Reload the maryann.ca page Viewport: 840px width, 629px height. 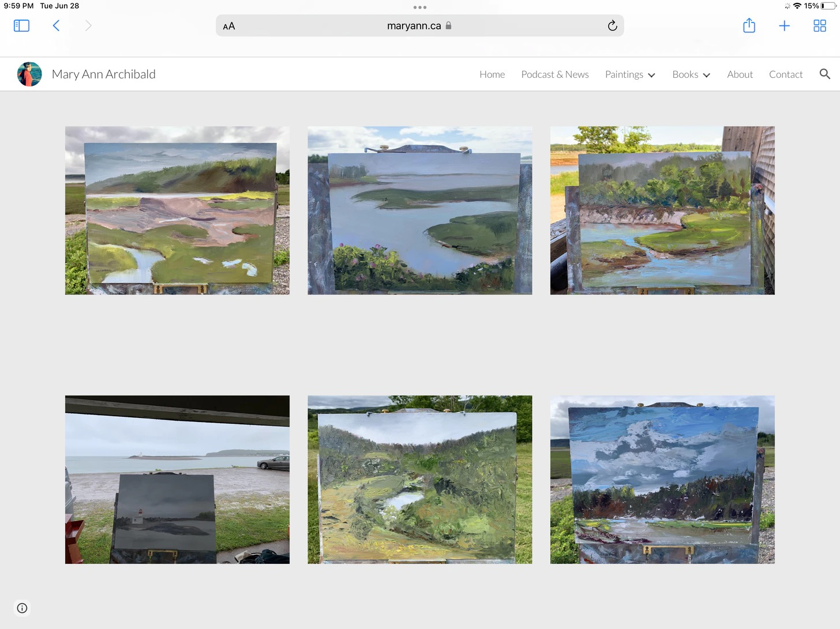[x=612, y=26]
